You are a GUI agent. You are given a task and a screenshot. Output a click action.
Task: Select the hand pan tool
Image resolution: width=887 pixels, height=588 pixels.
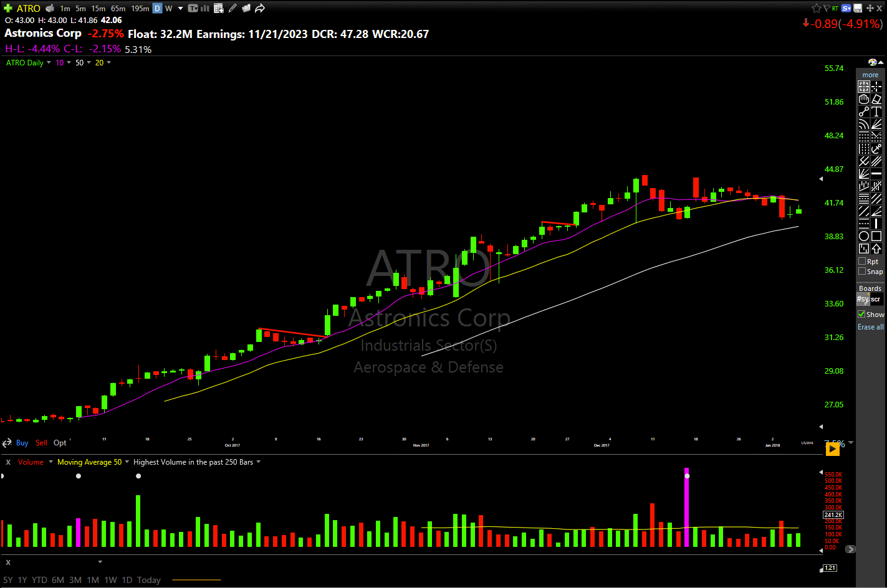pyautogui.click(x=864, y=98)
